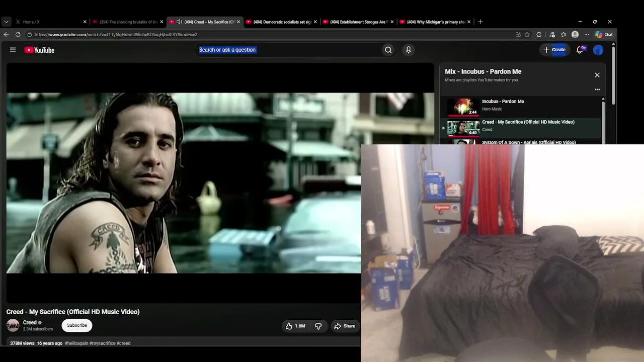Click the playlist scrollbar up arrow
The height and width of the screenshot is (362, 644).
[603, 100]
